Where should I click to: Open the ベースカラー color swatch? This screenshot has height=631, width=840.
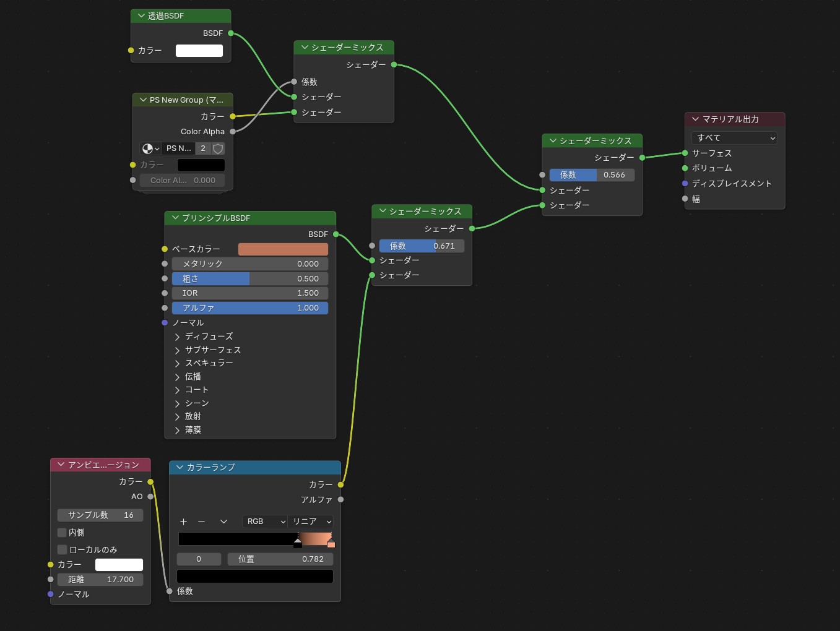[283, 249]
